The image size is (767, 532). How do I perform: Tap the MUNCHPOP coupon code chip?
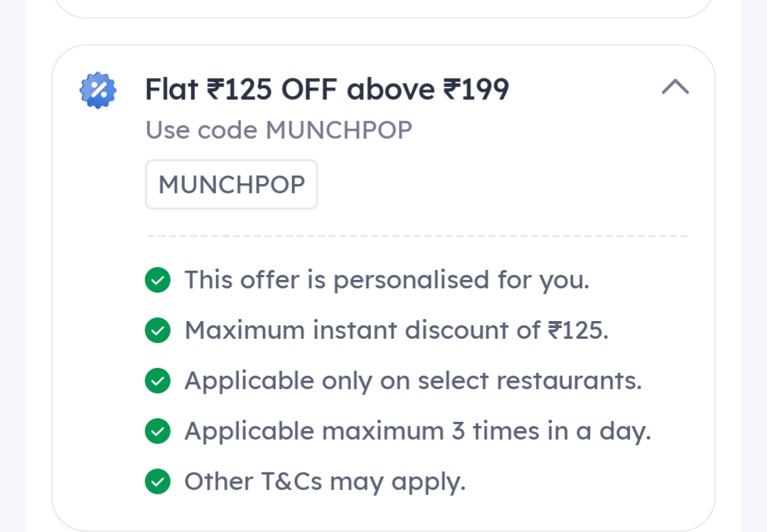click(x=231, y=185)
